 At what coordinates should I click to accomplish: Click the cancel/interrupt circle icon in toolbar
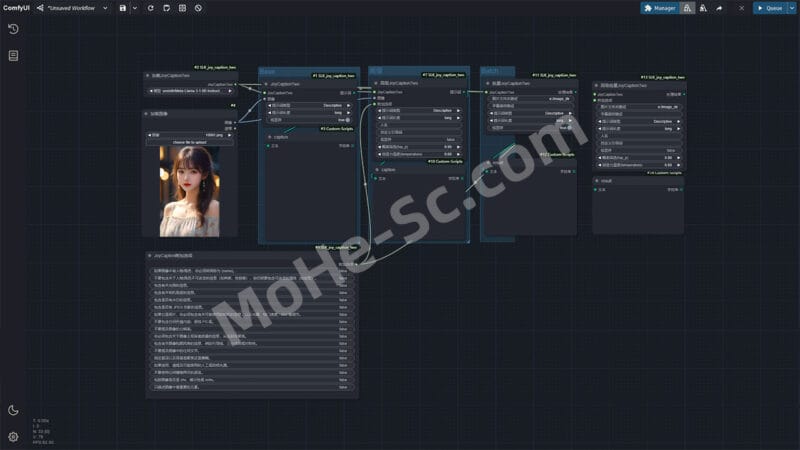[x=197, y=8]
